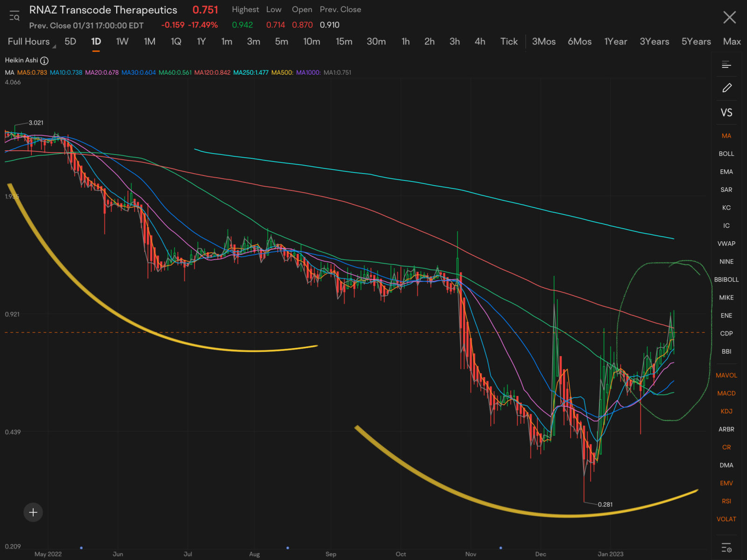Image resolution: width=747 pixels, height=560 pixels.
Task: Show the Max range
Action: pos(732,42)
